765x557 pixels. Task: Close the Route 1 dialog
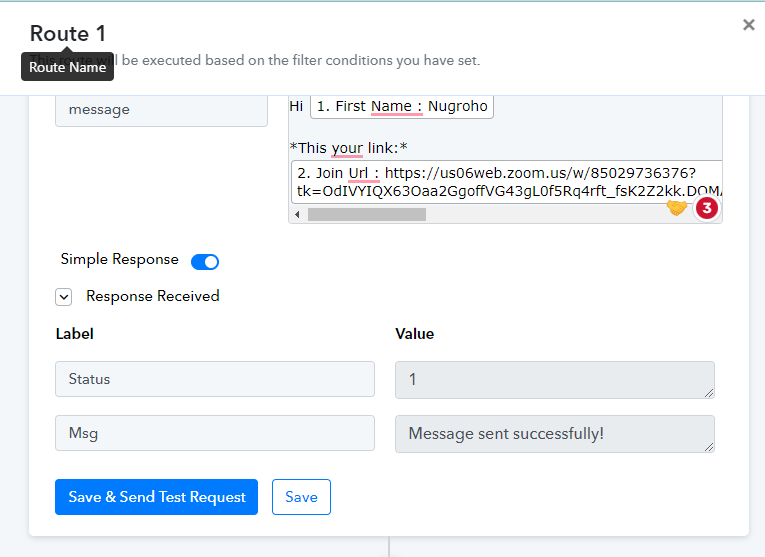point(748,25)
